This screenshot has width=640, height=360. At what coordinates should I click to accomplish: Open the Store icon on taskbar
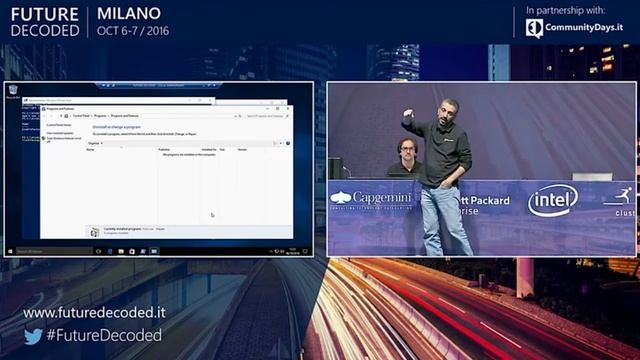pos(132,251)
